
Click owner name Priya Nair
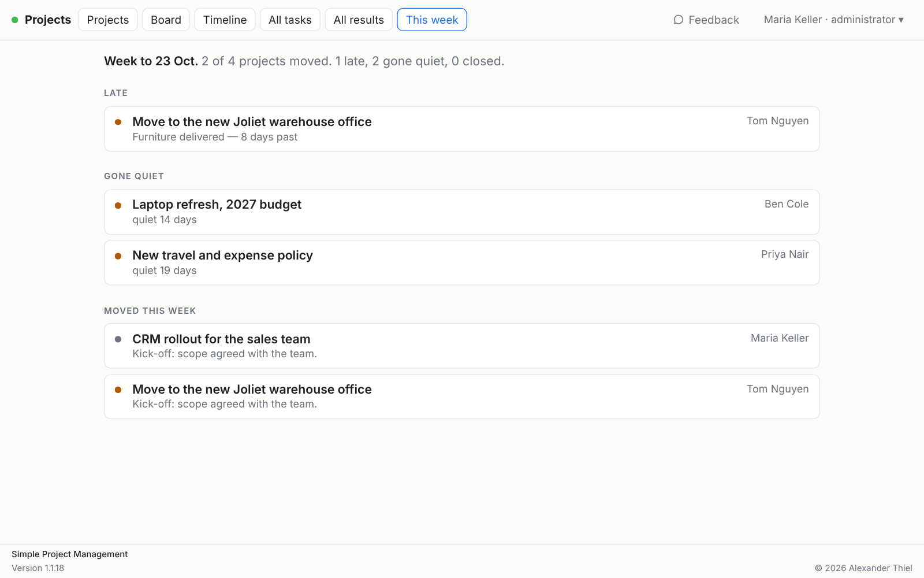tap(785, 254)
